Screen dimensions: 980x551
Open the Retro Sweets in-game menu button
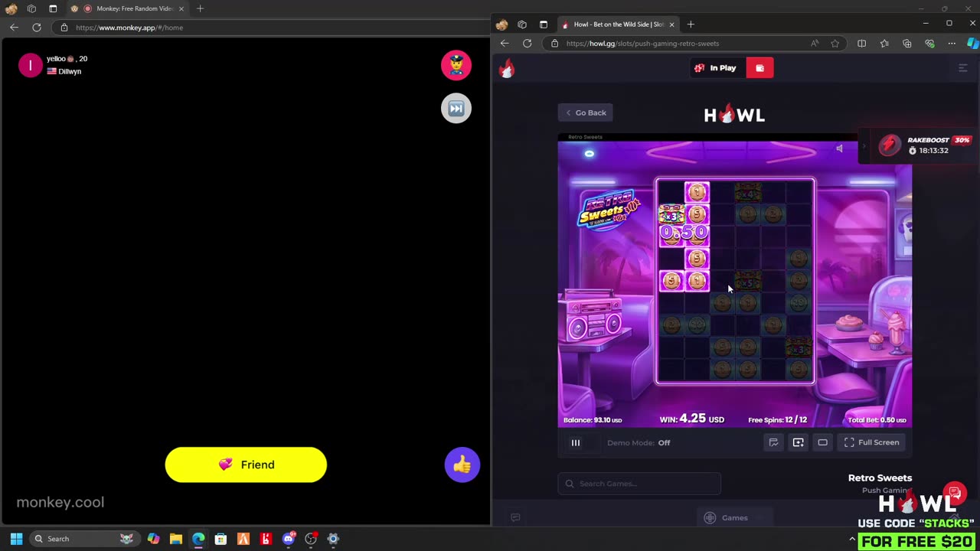589,154
